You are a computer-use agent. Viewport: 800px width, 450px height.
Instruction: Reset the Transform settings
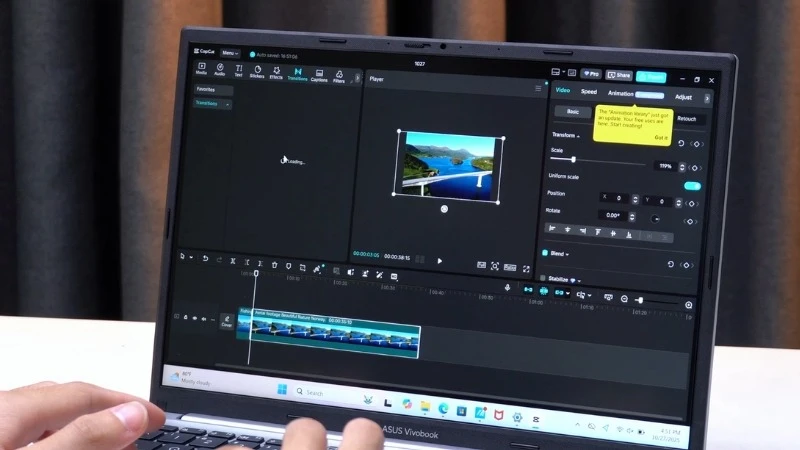coord(681,143)
